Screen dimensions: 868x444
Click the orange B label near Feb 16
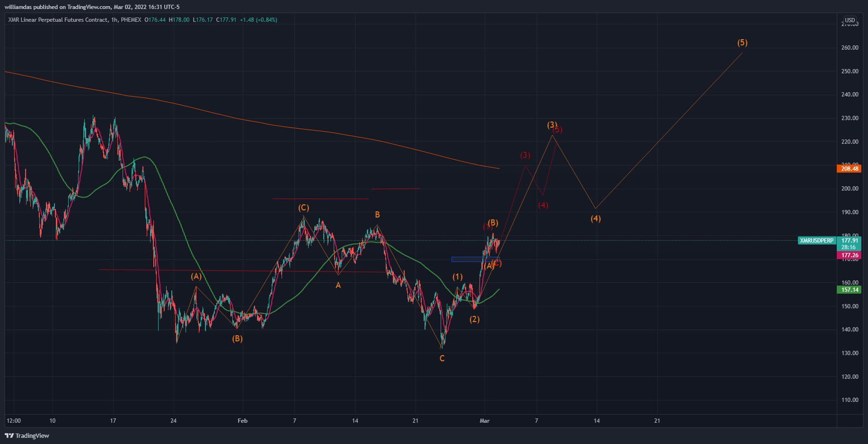click(x=377, y=215)
